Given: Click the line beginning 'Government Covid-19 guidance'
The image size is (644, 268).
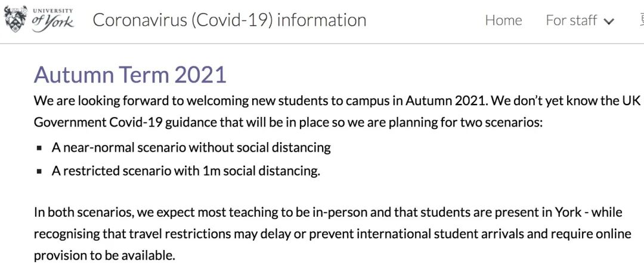Looking at the screenshot, I should pos(289,124).
